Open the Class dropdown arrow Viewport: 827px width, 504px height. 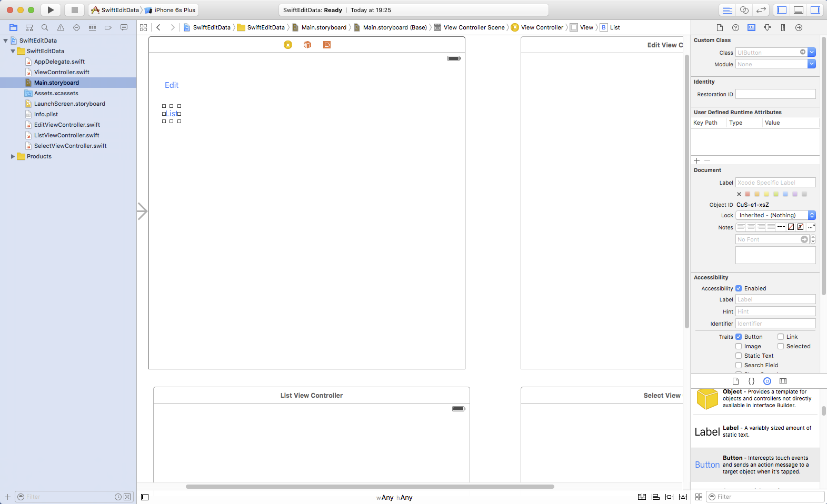point(811,52)
